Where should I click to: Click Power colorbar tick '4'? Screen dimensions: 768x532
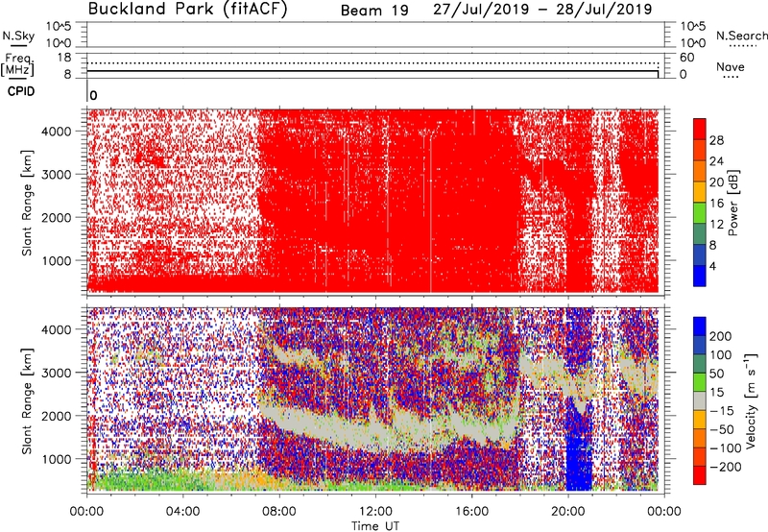[x=712, y=266]
